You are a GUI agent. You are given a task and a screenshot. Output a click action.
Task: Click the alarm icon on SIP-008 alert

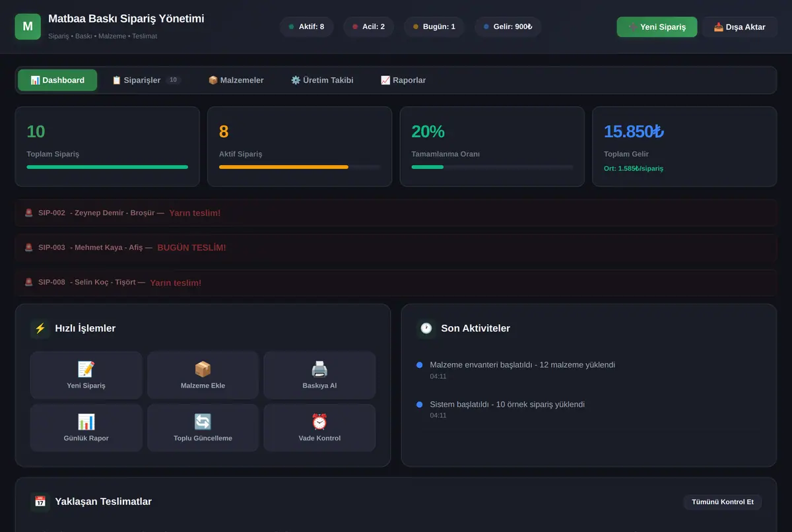29,283
